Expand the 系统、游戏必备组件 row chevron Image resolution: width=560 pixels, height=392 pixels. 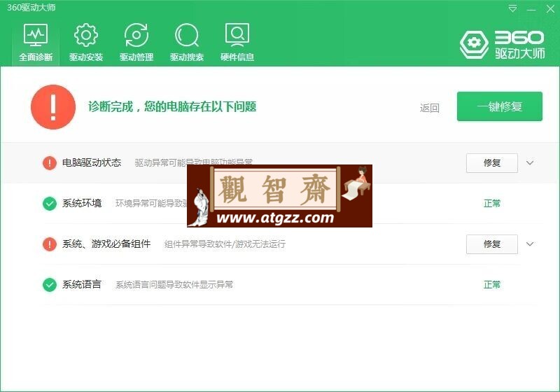[530, 244]
